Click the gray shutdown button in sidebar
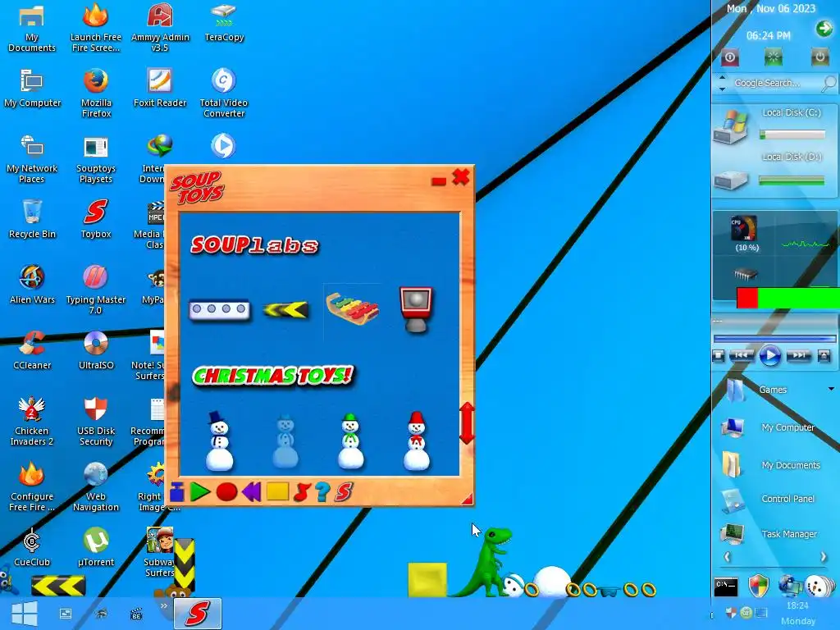The height and width of the screenshot is (630, 840). [x=819, y=57]
